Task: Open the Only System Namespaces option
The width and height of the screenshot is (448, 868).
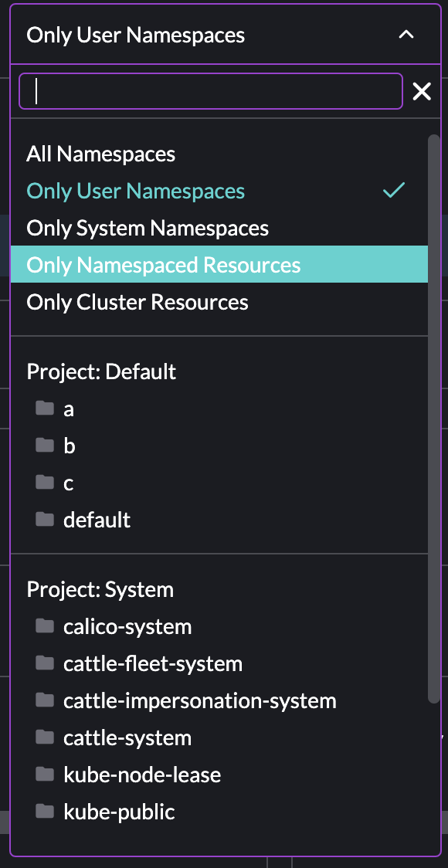Action: (147, 228)
